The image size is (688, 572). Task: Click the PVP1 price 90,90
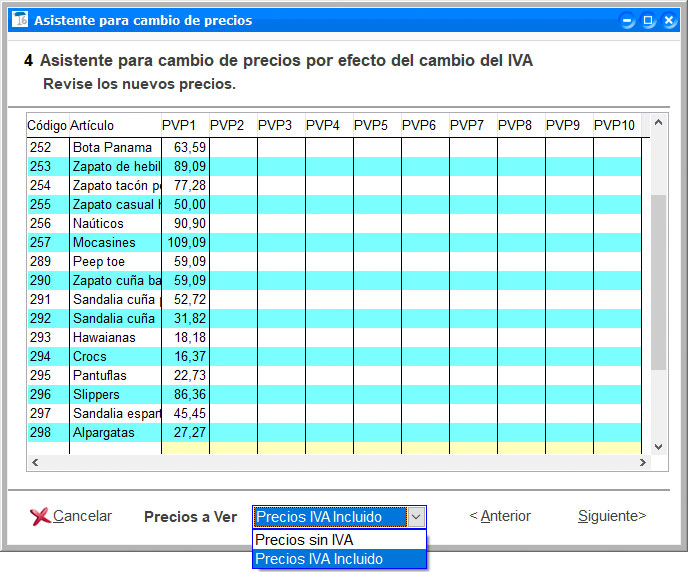[x=186, y=223]
